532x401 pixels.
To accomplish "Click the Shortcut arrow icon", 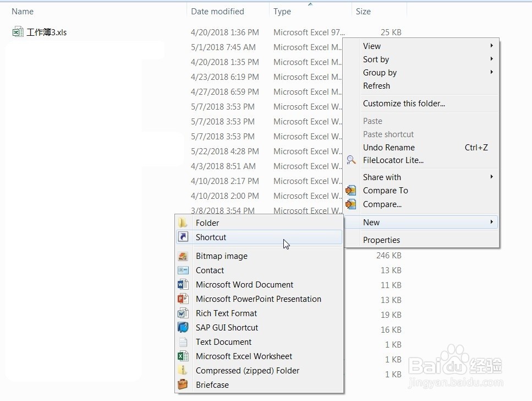I will click(x=183, y=237).
